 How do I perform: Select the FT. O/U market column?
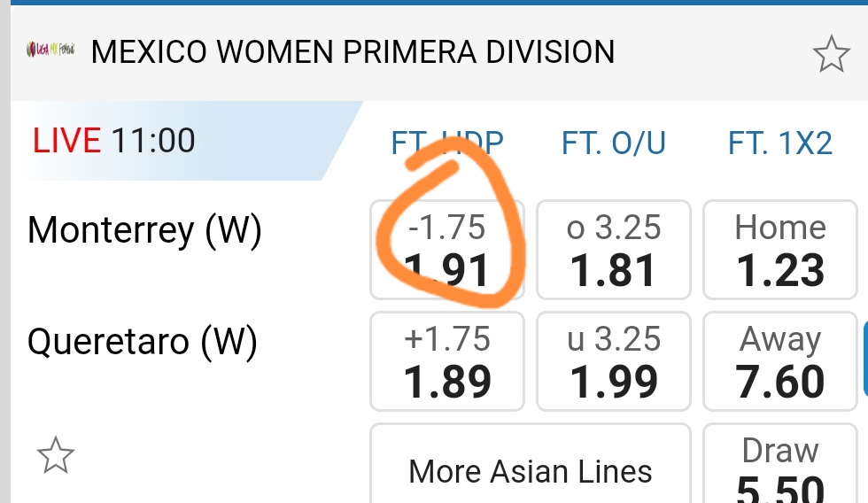(x=614, y=143)
